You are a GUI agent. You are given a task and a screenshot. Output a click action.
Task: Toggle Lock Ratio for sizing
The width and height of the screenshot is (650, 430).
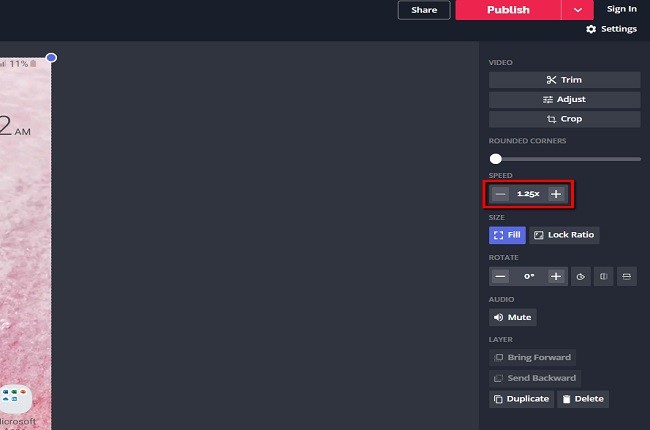click(x=563, y=235)
